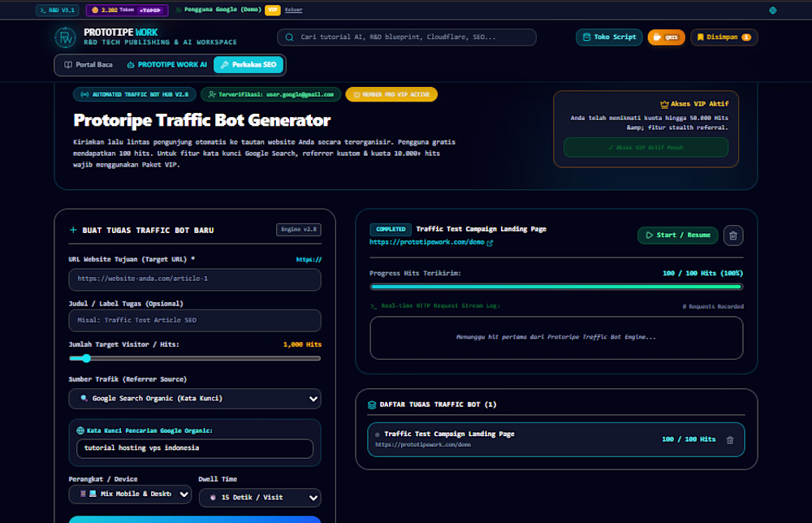Click the orange QRIS button
Image resolution: width=812 pixels, height=523 pixels.
click(x=666, y=37)
